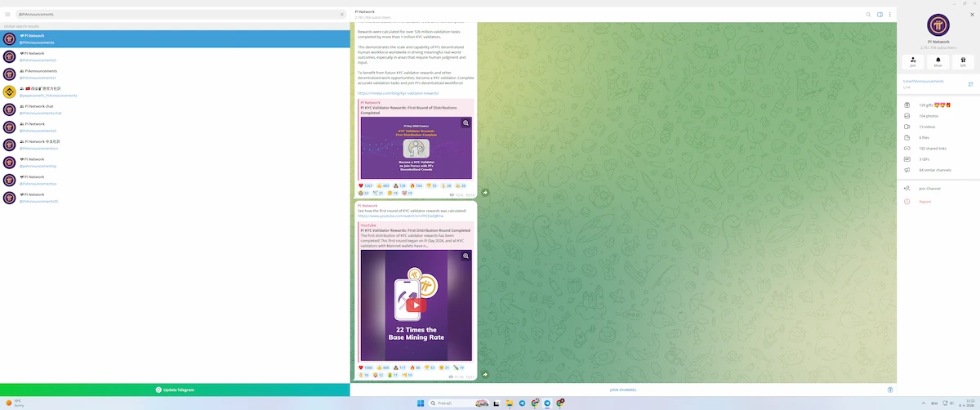Click the Gift button
The image size is (980, 410).
963,61
